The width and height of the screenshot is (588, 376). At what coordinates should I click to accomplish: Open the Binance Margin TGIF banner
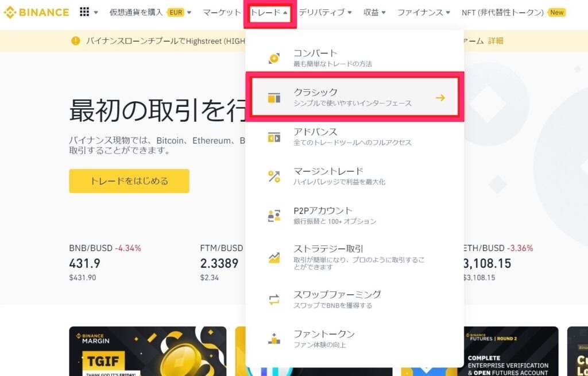pyautogui.click(x=148, y=351)
